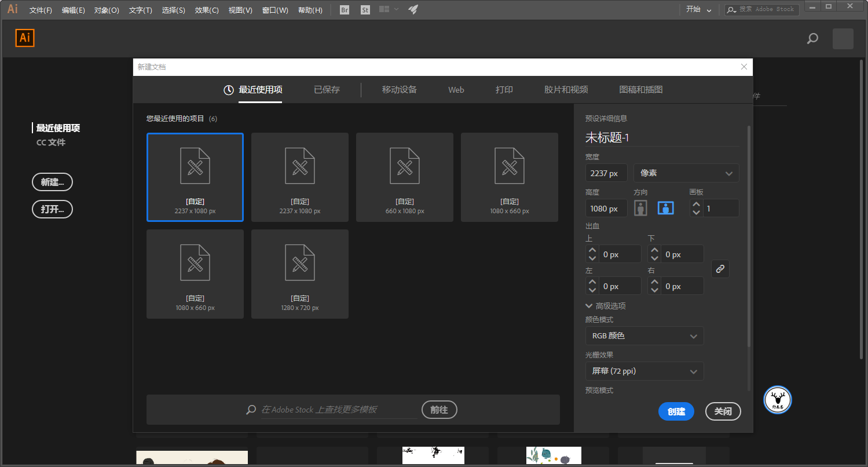
Task: Click the Ai logo in the start screen
Action: [25, 38]
